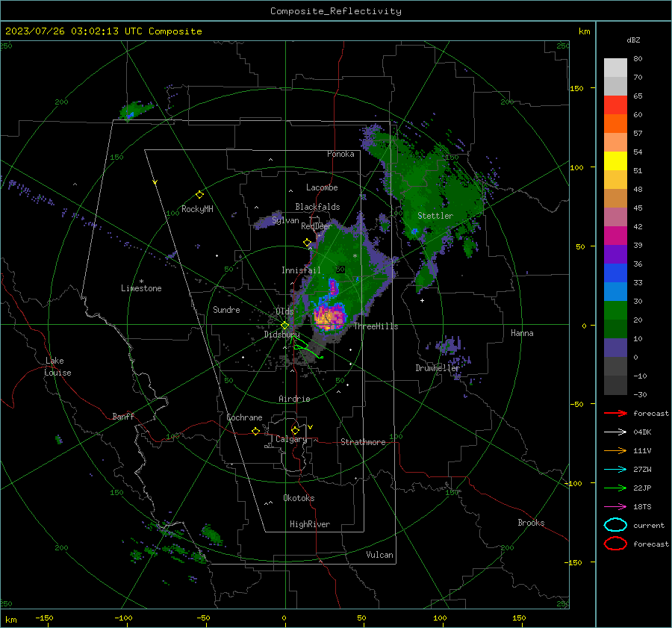Screen dimensions: 672x628
Task: Click the small green echo northwest of RockyMH
Action: [x=137, y=111]
